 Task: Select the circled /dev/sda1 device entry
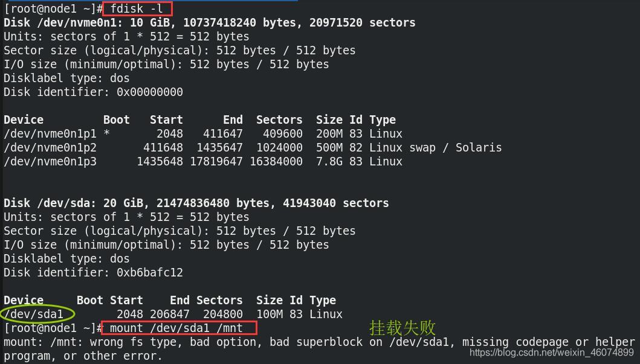click(x=37, y=314)
